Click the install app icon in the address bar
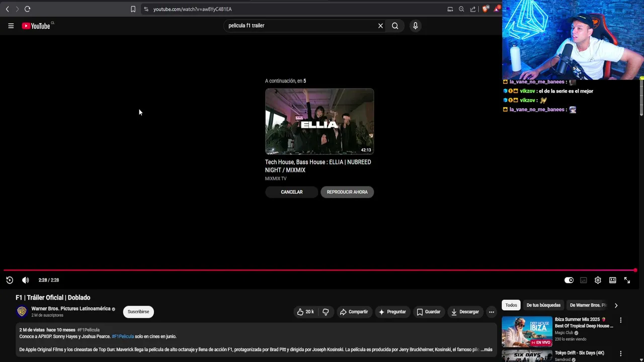 450,9
